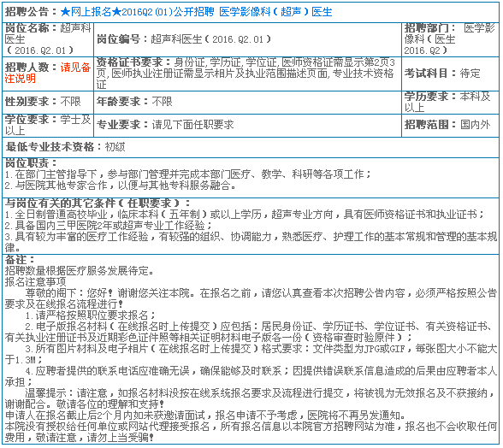This screenshot has height=448, width=503.
Task: Open the blue recruitment announcement title link
Action: click(196, 12)
